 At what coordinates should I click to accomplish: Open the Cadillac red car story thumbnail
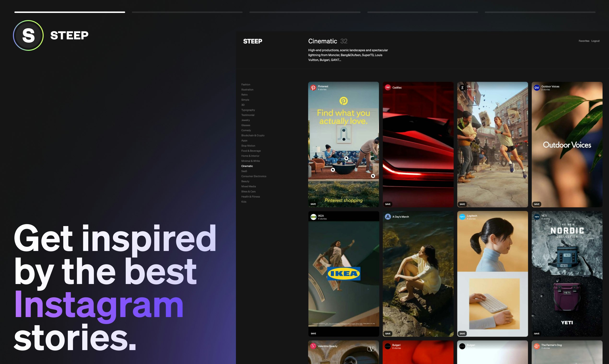pyautogui.click(x=418, y=145)
